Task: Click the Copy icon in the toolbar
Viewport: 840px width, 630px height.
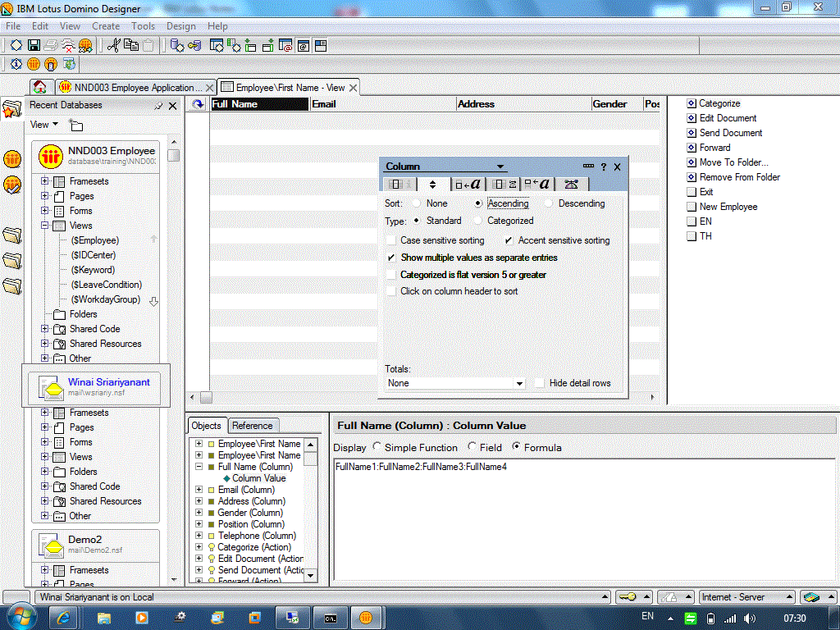Action: (x=130, y=46)
